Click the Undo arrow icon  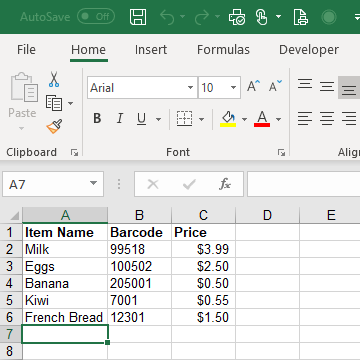[167, 17]
